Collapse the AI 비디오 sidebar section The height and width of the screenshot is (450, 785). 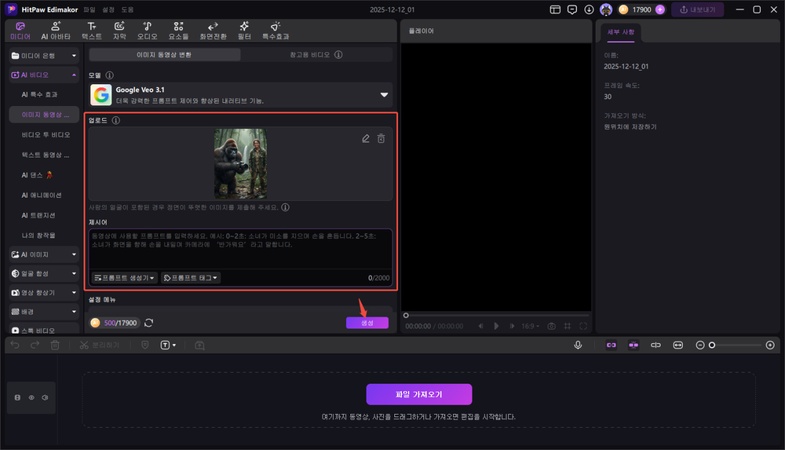73,75
